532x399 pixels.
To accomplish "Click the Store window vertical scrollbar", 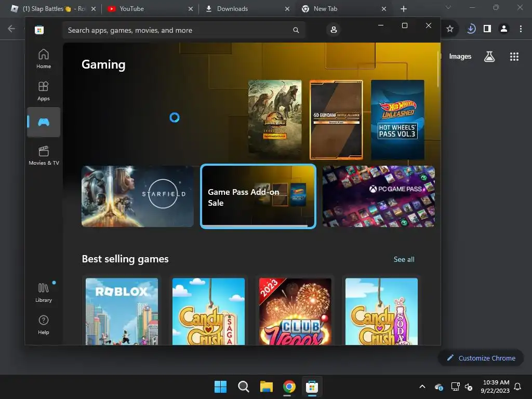I will [x=438, y=70].
